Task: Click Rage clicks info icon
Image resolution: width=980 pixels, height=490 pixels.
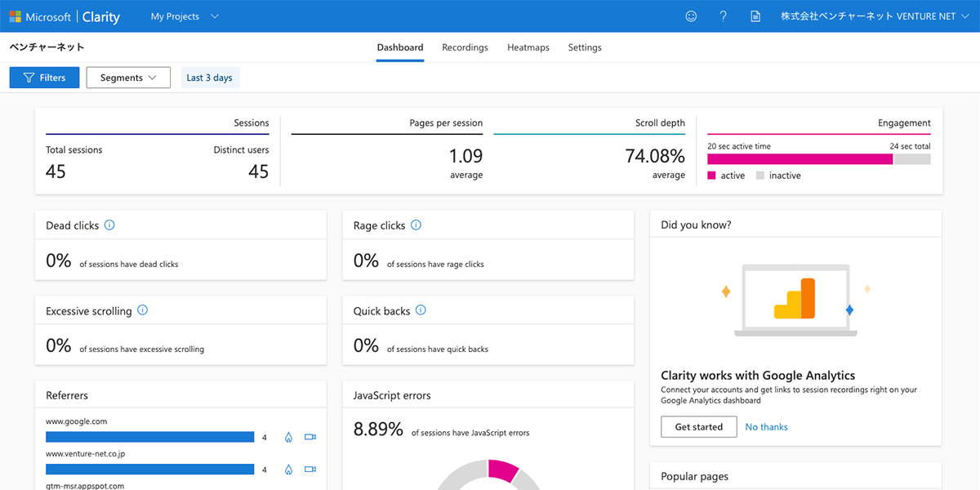Action: pyautogui.click(x=416, y=225)
